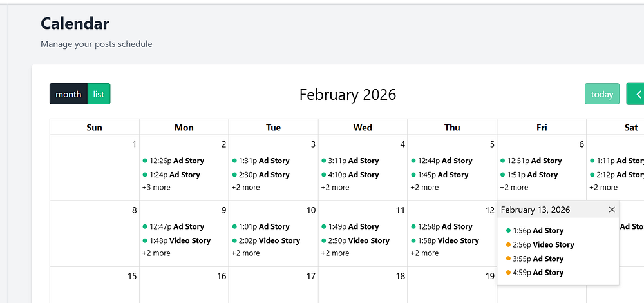Open the 2:56p Video Story in popover

(544, 244)
